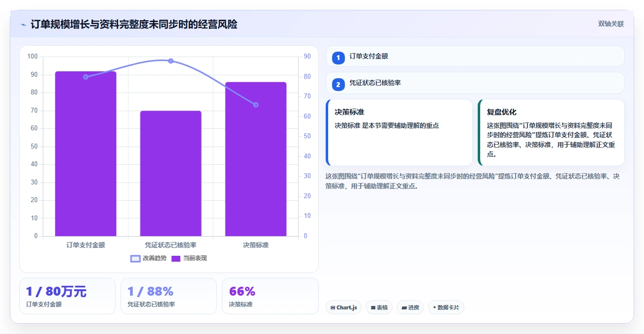Click the 进度 tag

coord(410,307)
